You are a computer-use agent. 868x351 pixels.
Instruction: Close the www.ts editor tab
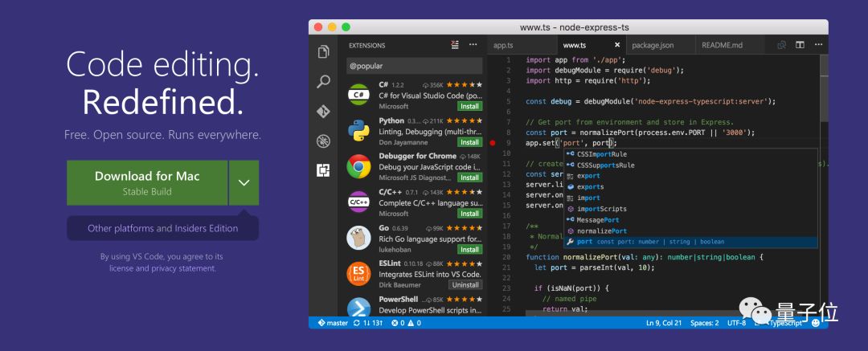pos(617,46)
